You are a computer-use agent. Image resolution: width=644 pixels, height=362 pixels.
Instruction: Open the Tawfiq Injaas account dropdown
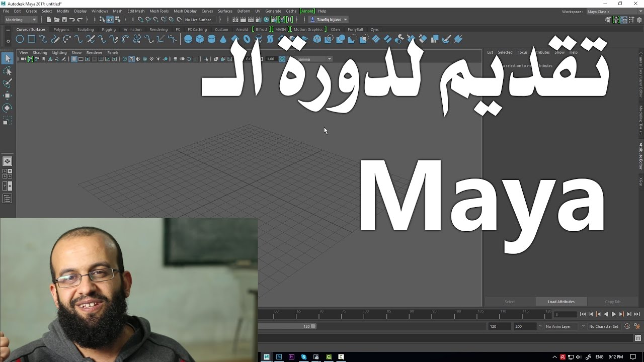328,20
